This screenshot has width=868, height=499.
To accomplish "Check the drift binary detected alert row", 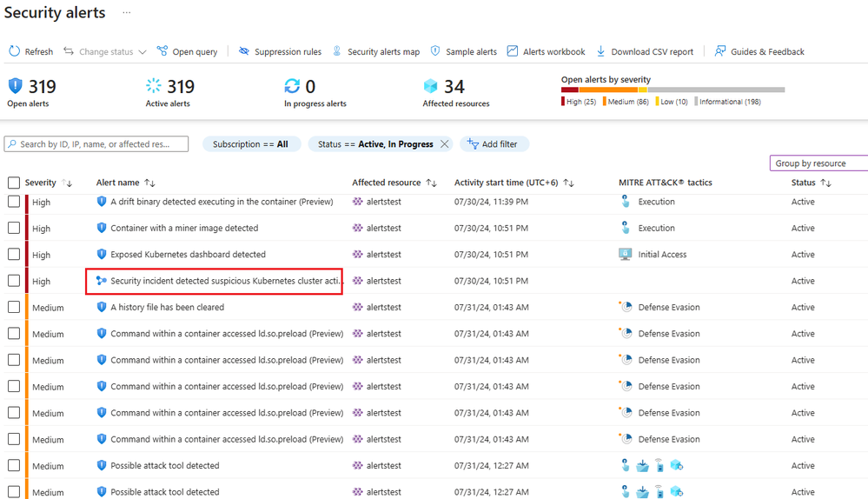I will click(x=14, y=202).
